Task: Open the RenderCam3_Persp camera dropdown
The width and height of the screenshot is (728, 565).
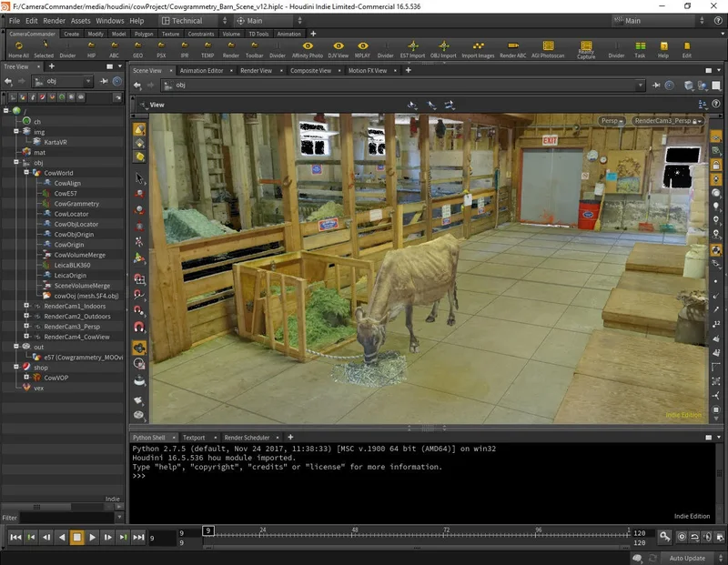Action: pos(668,121)
